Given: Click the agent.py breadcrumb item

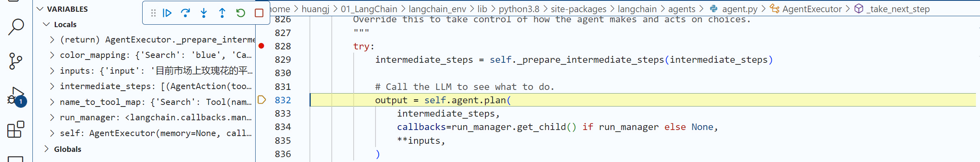Looking at the screenshot, I should coord(739,9).
